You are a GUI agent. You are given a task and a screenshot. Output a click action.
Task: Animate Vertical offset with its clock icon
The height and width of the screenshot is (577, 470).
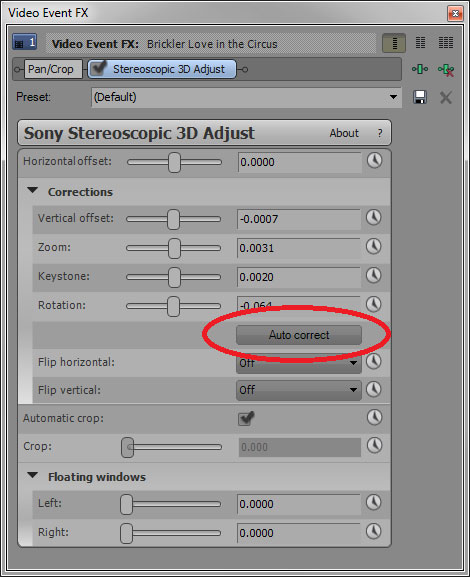[x=374, y=218]
